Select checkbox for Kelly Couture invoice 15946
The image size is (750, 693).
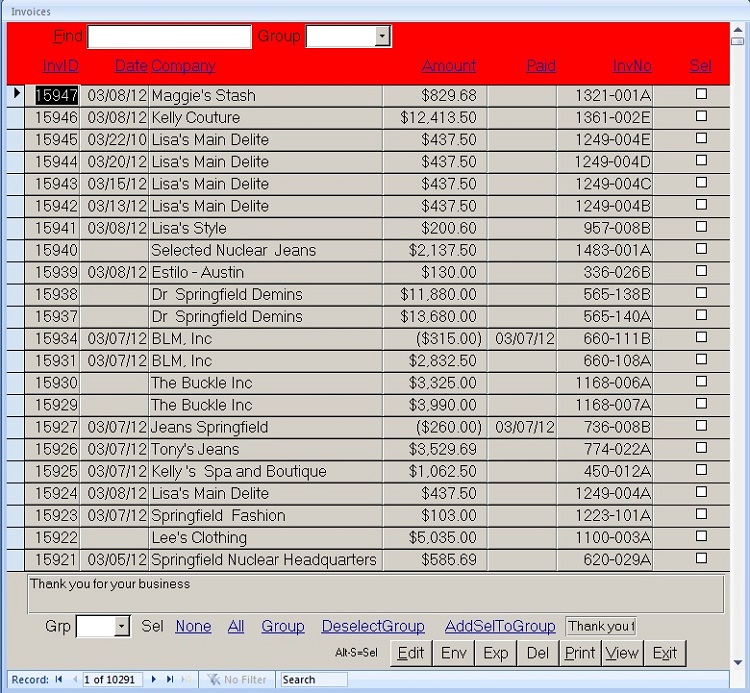click(701, 116)
